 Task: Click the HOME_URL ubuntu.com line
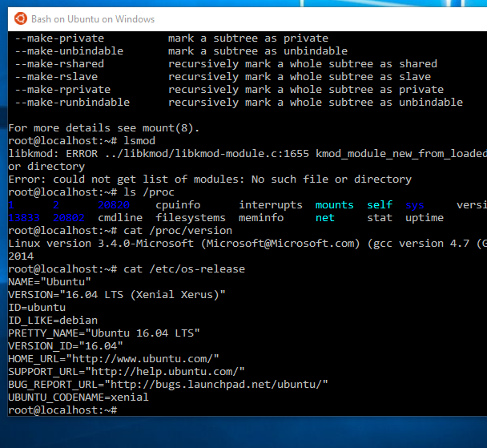tap(114, 359)
